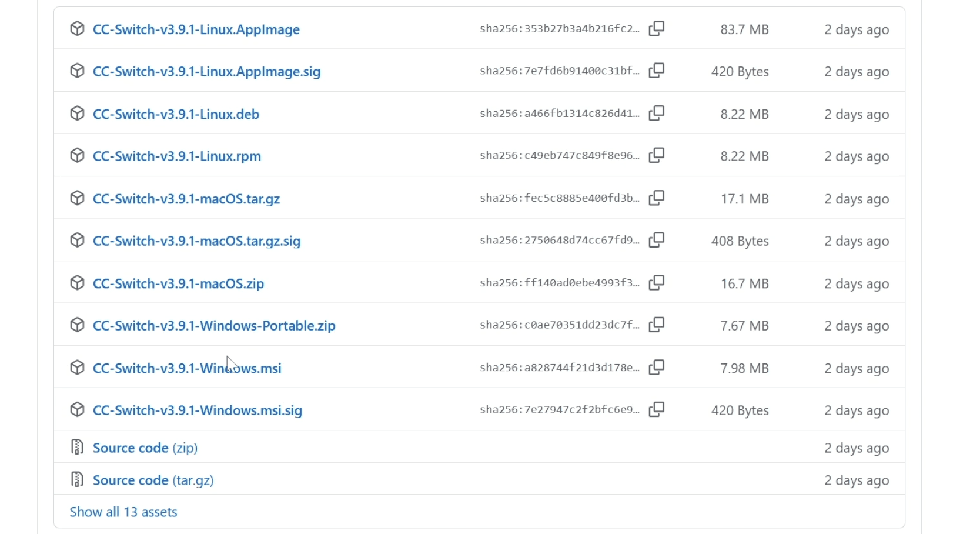Click the package icon beside Linux.deb
The image size is (980, 534).
pyautogui.click(x=77, y=114)
